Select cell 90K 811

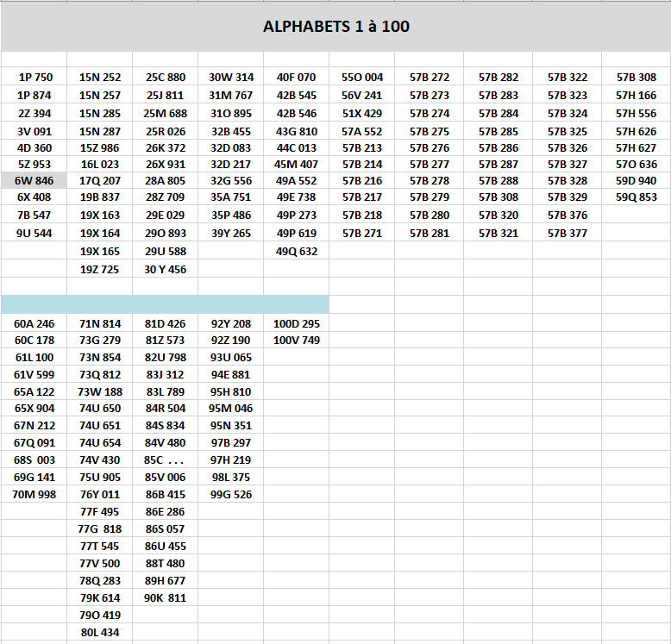pyautogui.click(x=165, y=598)
